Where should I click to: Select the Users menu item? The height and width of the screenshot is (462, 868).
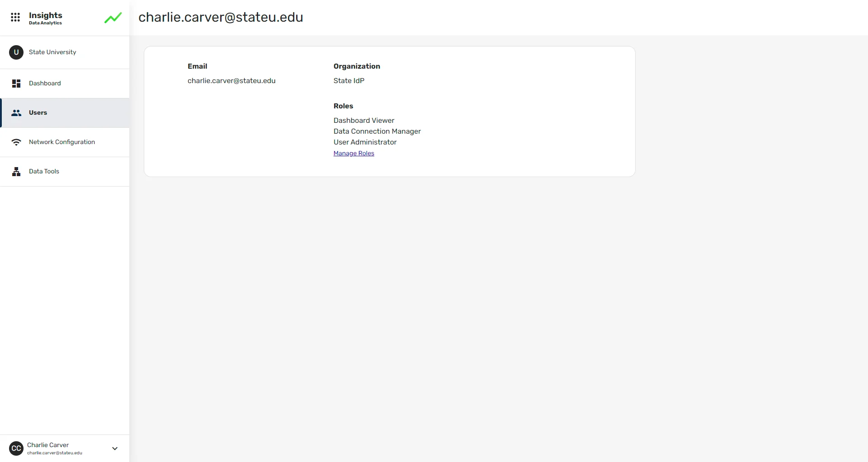65,113
